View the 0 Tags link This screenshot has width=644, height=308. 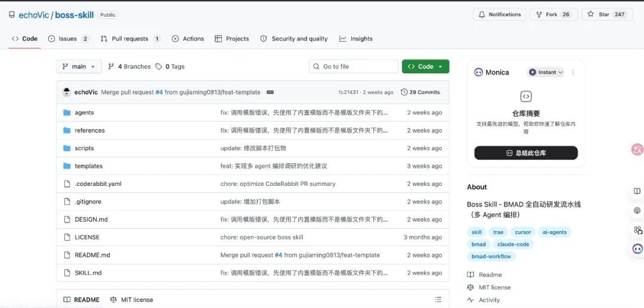[x=170, y=67]
